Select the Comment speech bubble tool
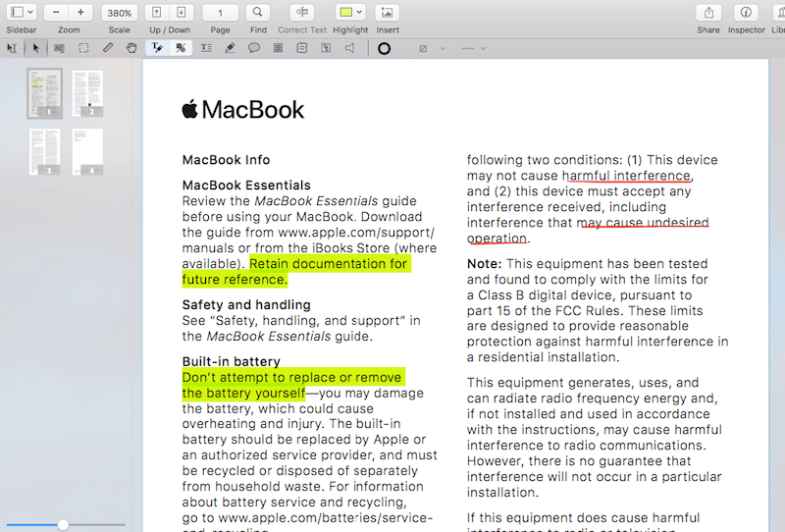 tap(254, 48)
